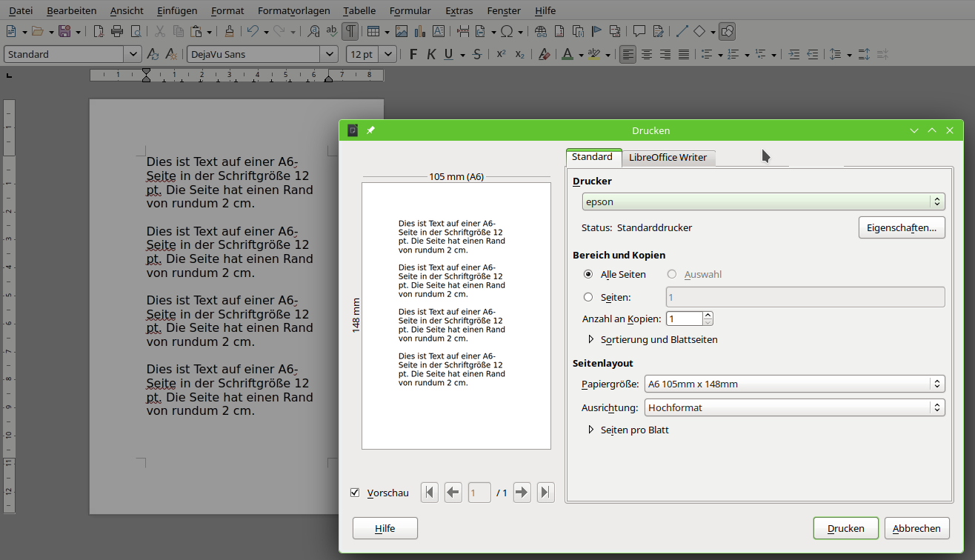Click the Bold (F) formatting icon
This screenshot has height=560, width=975.
pos(413,54)
